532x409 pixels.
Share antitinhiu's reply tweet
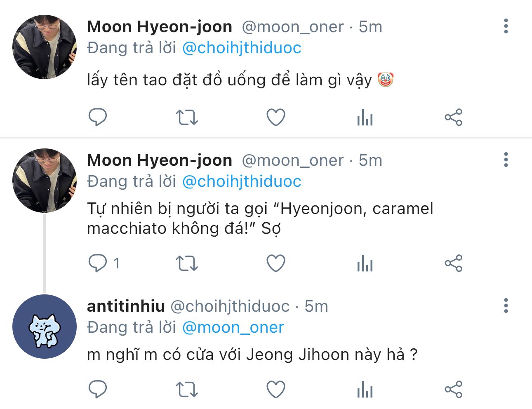(454, 389)
